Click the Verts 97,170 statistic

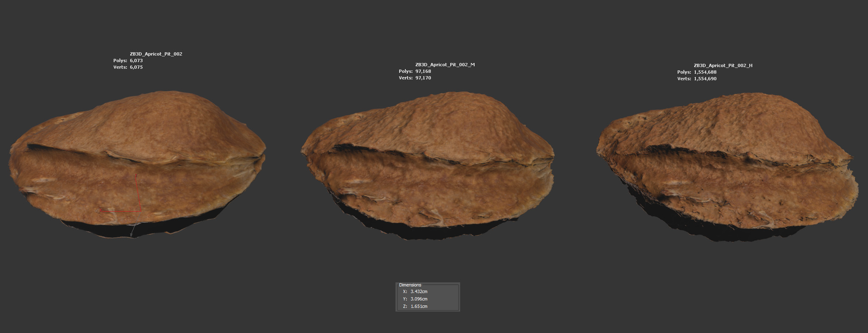[x=423, y=78]
